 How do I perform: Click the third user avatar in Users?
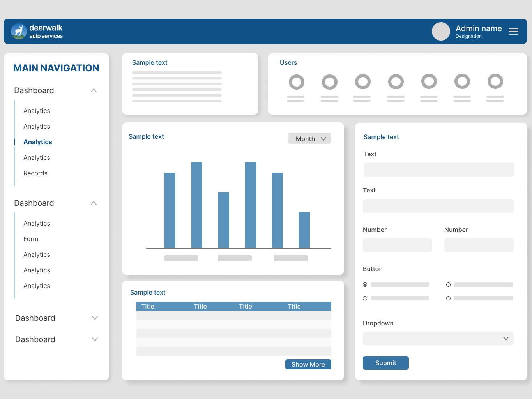(x=362, y=81)
